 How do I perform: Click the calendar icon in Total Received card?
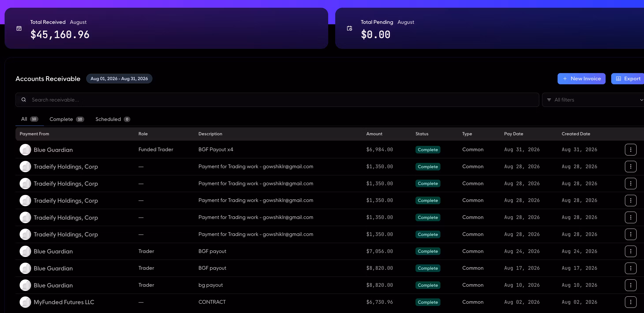[x=19, y=28]
